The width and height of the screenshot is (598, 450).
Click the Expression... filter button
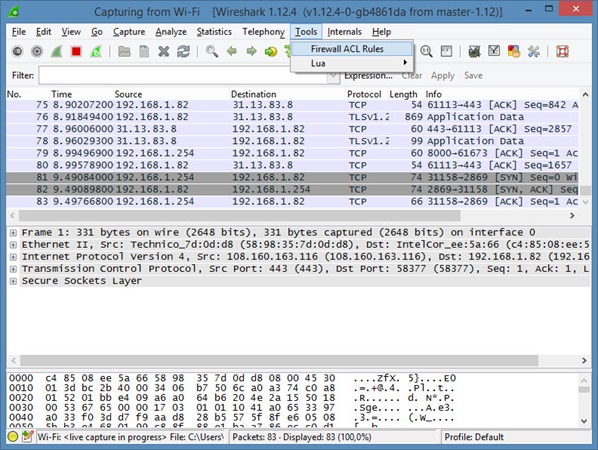point(368,76)
